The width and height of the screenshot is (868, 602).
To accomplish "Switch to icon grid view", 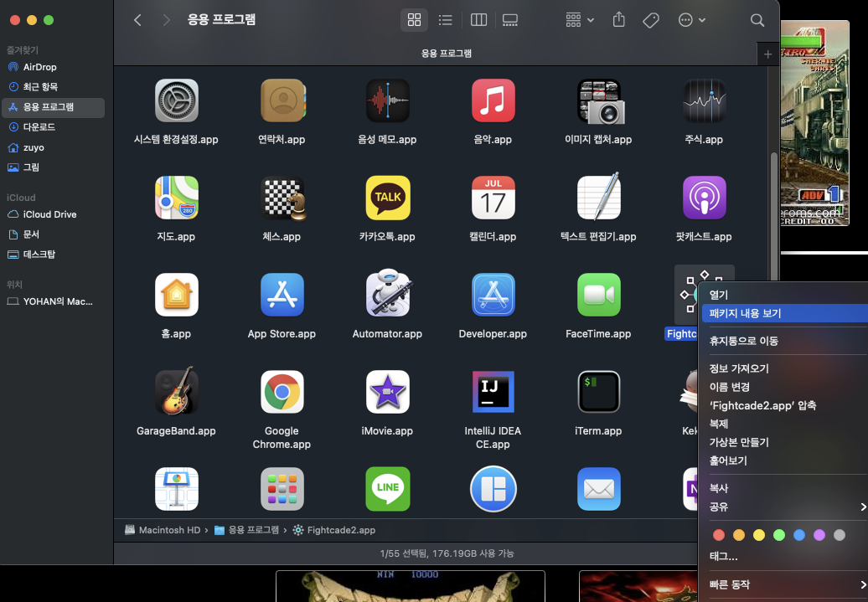I will tap(414, 20).
